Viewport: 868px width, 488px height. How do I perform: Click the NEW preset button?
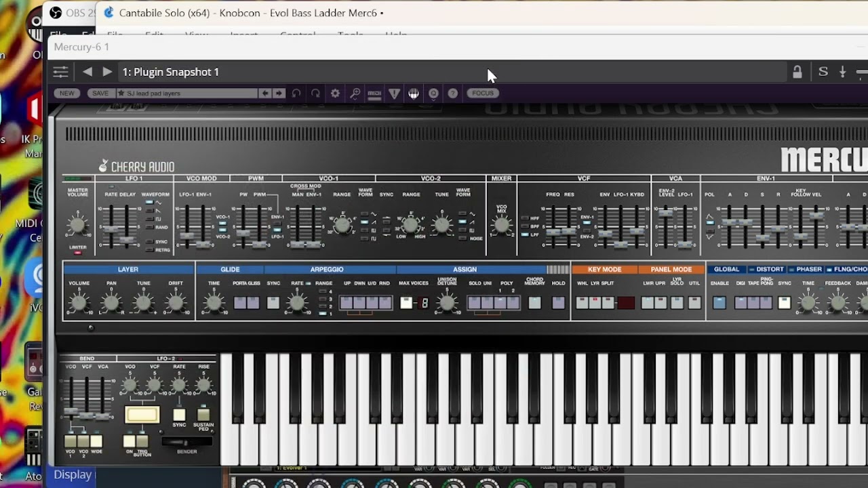pyautogui.click(x=66, y=94)
